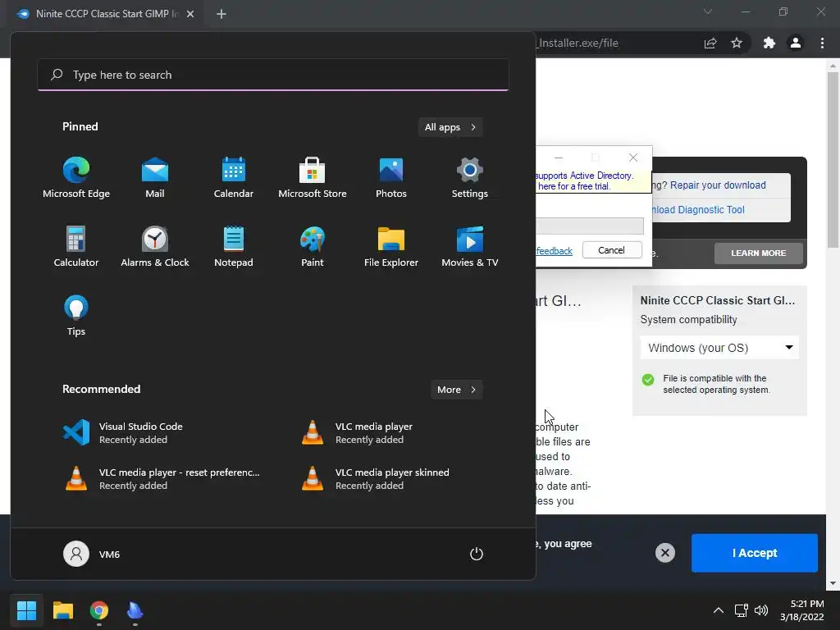This screenshot has height=630, width=840.
Task: Click the blue installer icon on taskbar
Action: click(x=135, y=610)
